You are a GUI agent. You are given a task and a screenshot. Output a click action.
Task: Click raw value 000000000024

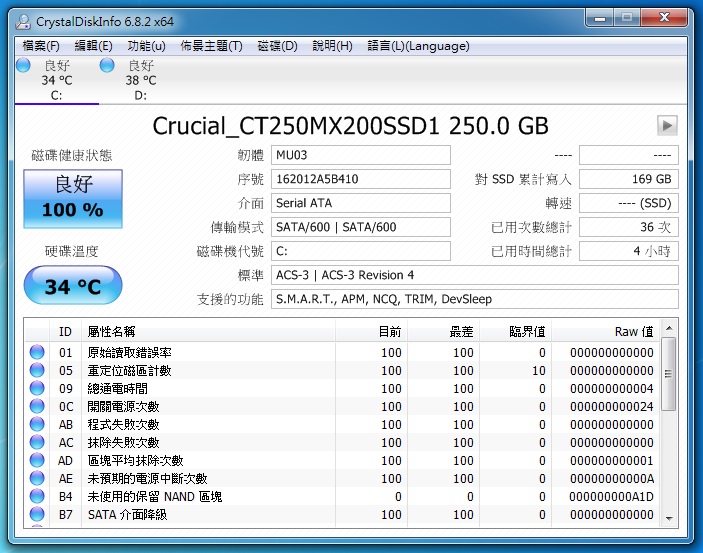click(x=612, y=406)
